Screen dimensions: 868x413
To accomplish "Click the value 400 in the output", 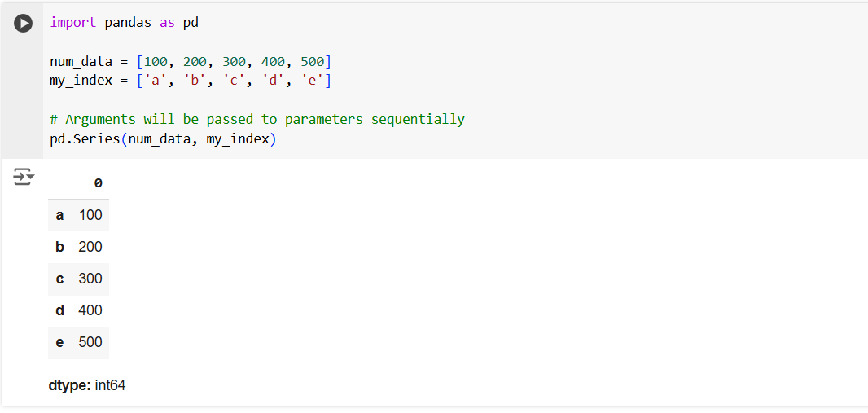I will [x=90, y=310].
